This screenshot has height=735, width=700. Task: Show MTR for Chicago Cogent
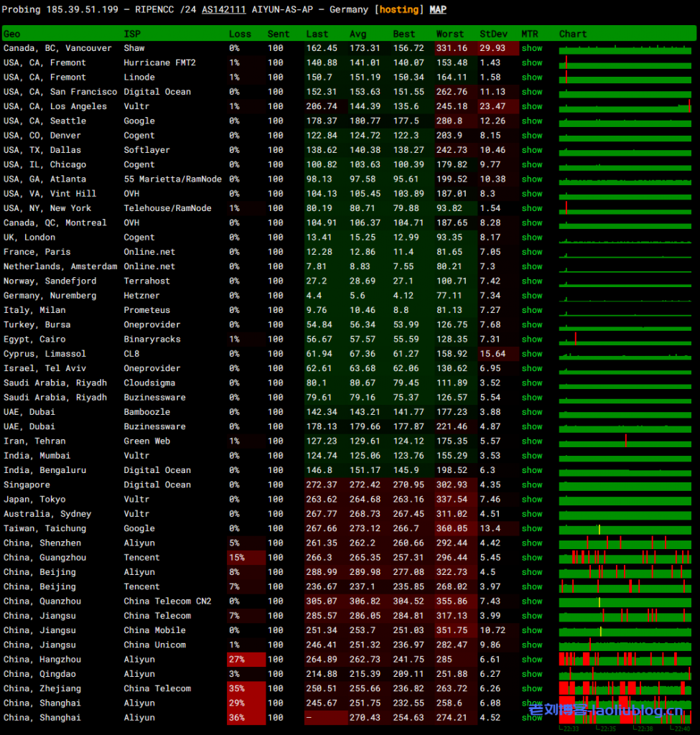click(532, 164)
